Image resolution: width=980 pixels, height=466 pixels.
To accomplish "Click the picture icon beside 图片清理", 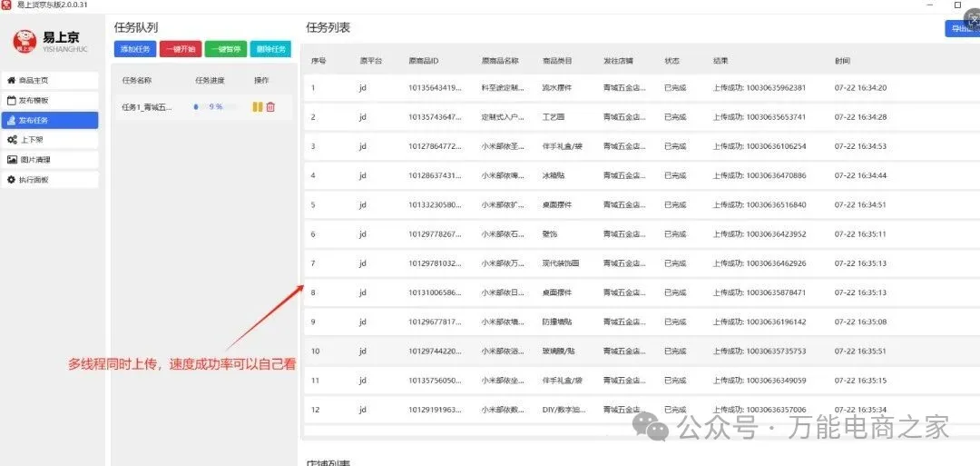I will point(12,160).
